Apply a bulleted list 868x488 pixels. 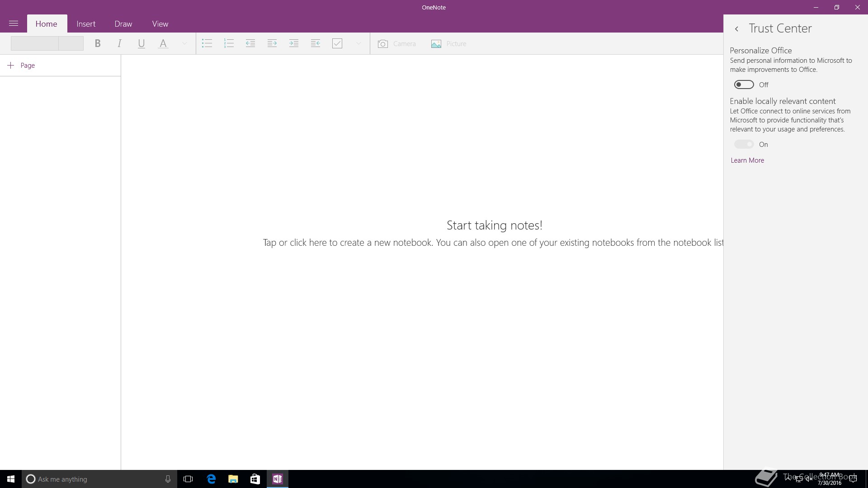pyautogui.click(x=207, y=43)
